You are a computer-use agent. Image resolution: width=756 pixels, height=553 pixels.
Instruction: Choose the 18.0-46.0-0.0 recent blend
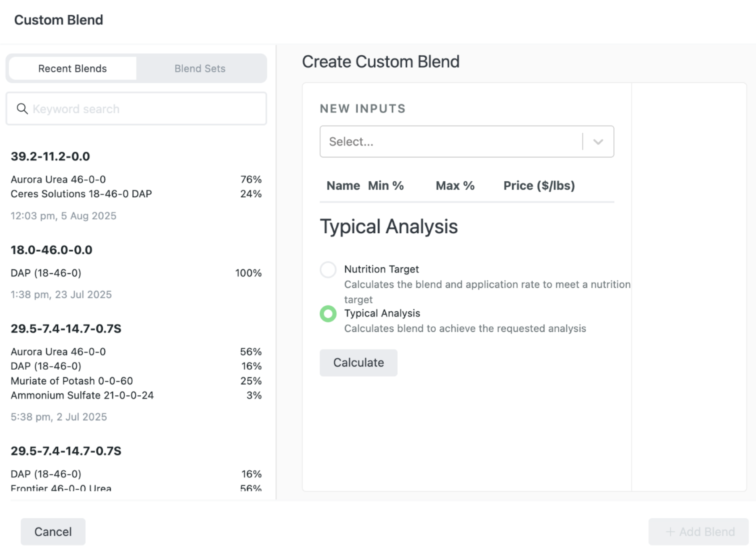pyautogui.click(x=136, y=272)
